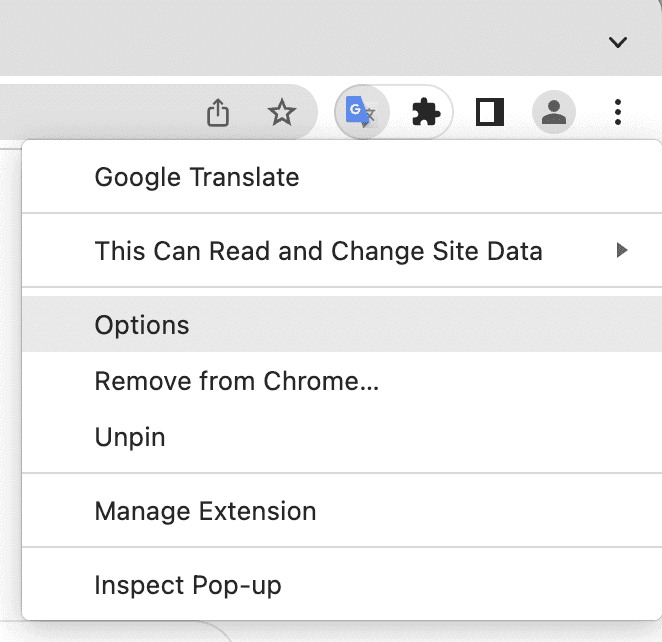
Task: Click the blank toolbar space beside three-dot menu
Action: click(648, 112)
